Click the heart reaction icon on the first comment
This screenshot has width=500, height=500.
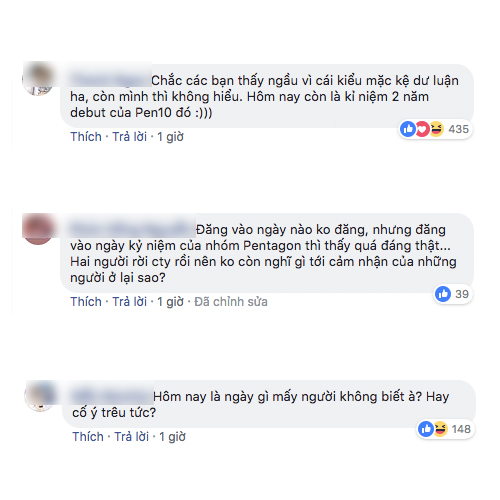coord(422,129)
